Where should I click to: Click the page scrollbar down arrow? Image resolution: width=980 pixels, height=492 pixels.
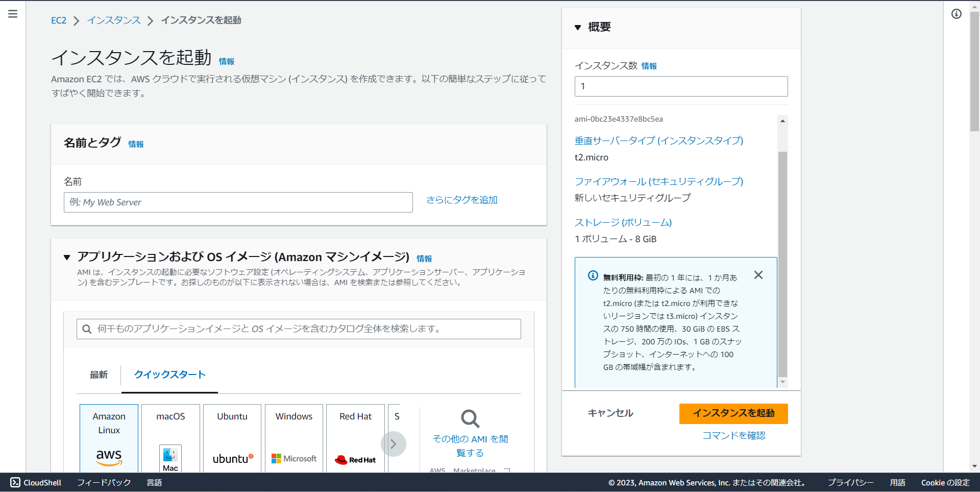coord(974,466)
